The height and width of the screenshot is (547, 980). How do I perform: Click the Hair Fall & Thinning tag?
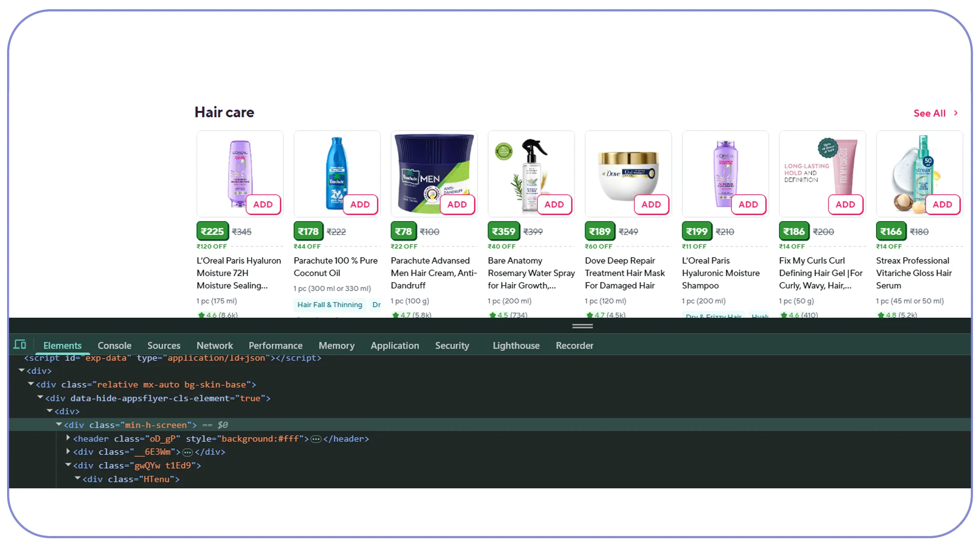pos(329,305)
